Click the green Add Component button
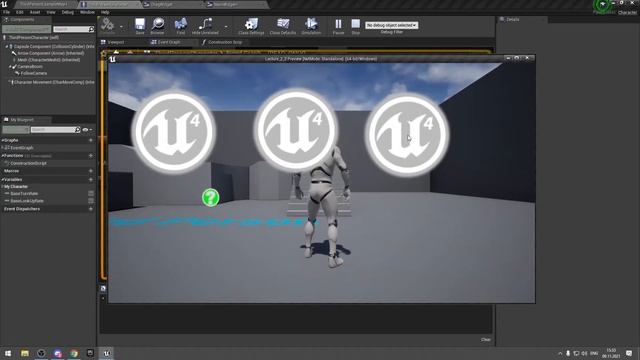The height and width of the screenshot is (360, 640). point(27,29)
